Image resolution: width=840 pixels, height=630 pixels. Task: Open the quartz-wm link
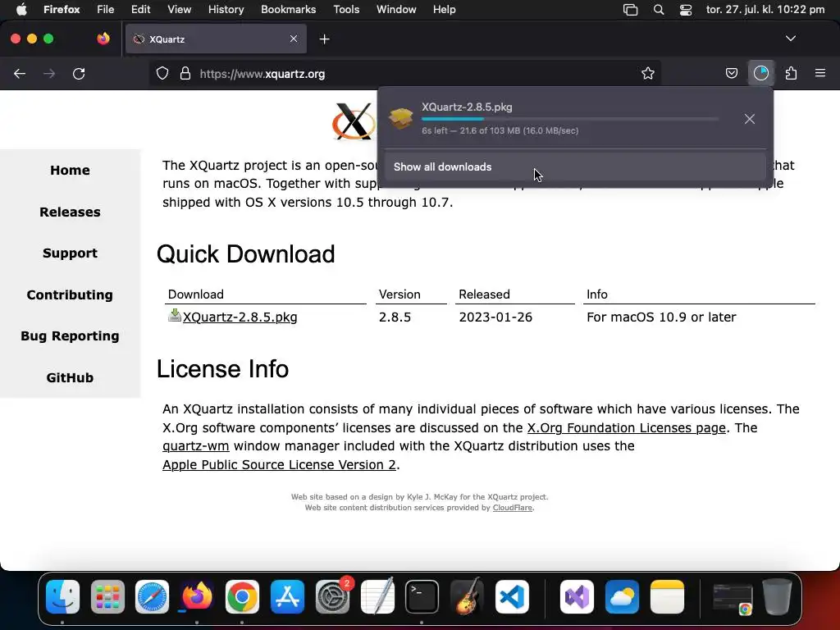(x=196, y=446)
